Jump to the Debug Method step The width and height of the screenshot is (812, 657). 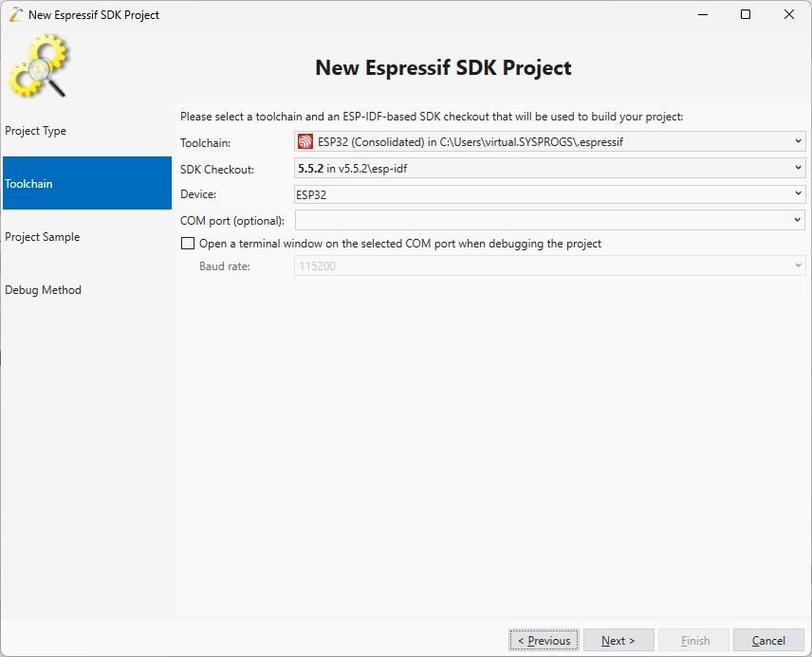point(44,290)
